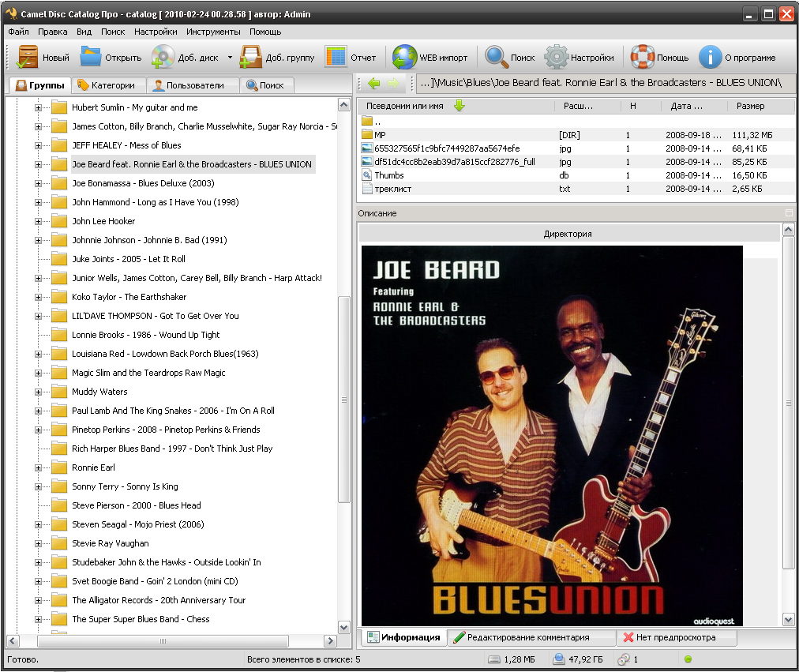Open Настройки gear icon in toolbar
Image resolution: width=799 pixels, height=672 pixels.
[556, 57]
